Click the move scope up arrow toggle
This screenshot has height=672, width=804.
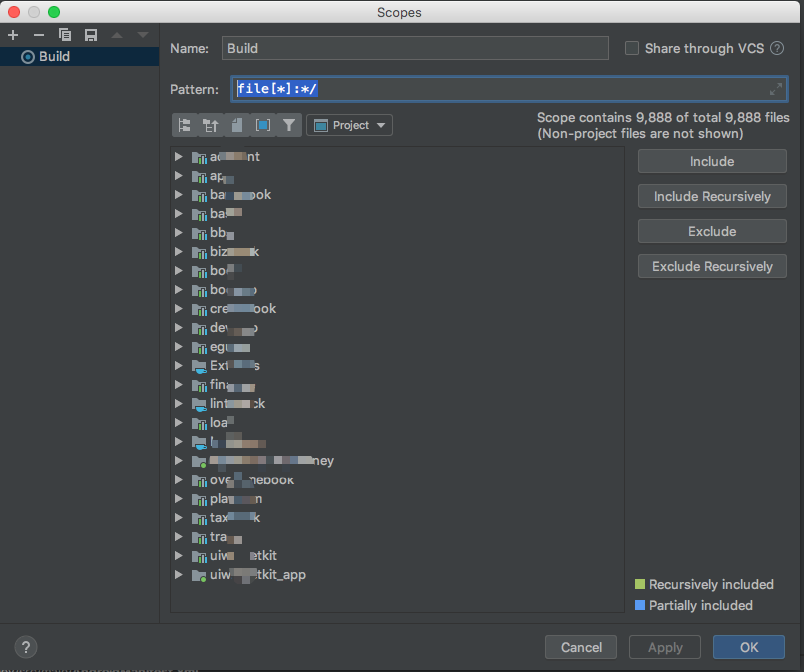coord(117,34)
